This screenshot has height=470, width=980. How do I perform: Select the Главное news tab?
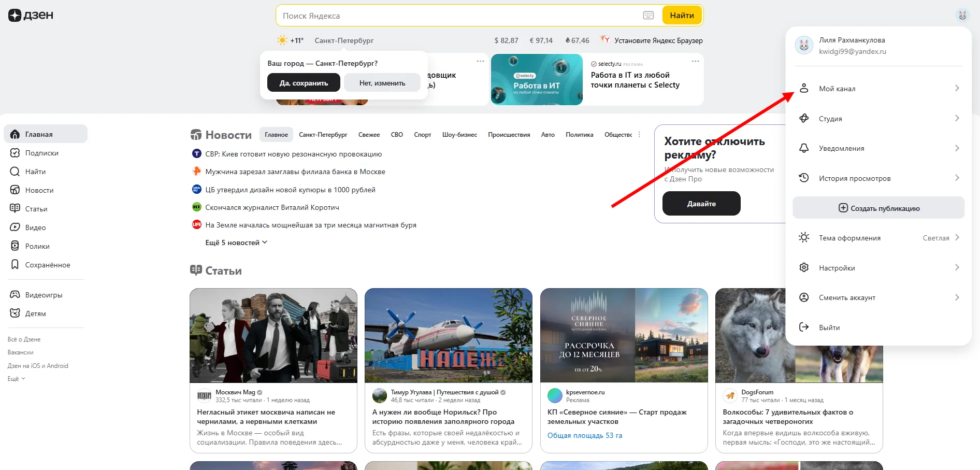pyautogui.click(x=276, y=135)
